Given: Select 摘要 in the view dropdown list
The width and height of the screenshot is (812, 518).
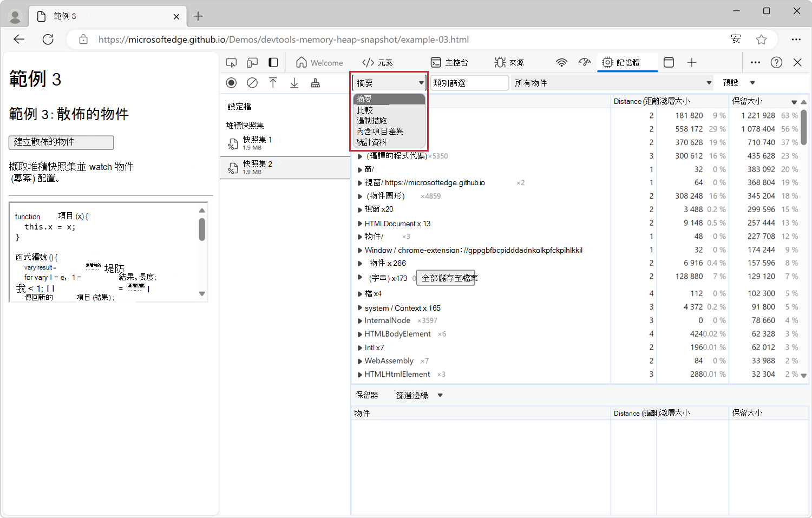Looking at the screenshot, I should tap(389, 99).
